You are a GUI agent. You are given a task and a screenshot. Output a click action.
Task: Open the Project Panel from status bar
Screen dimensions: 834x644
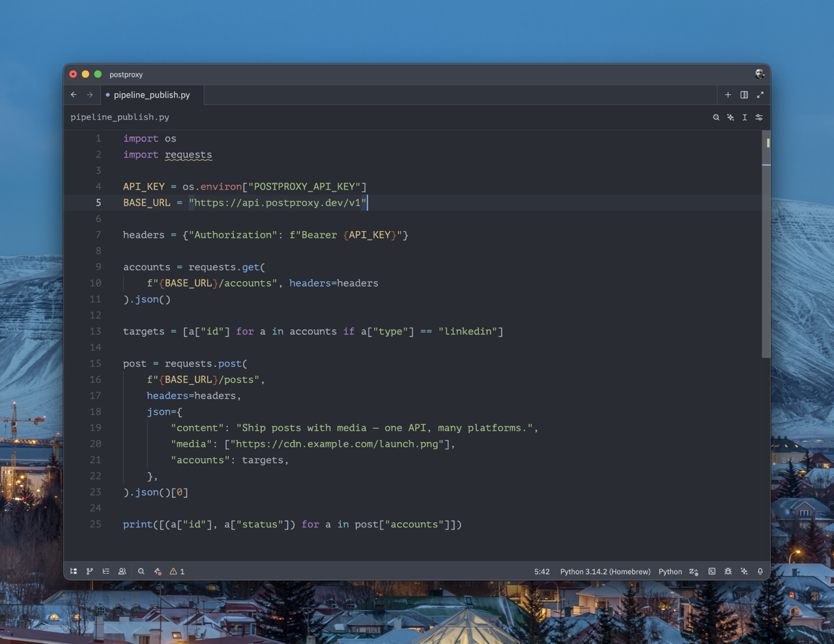74,571
